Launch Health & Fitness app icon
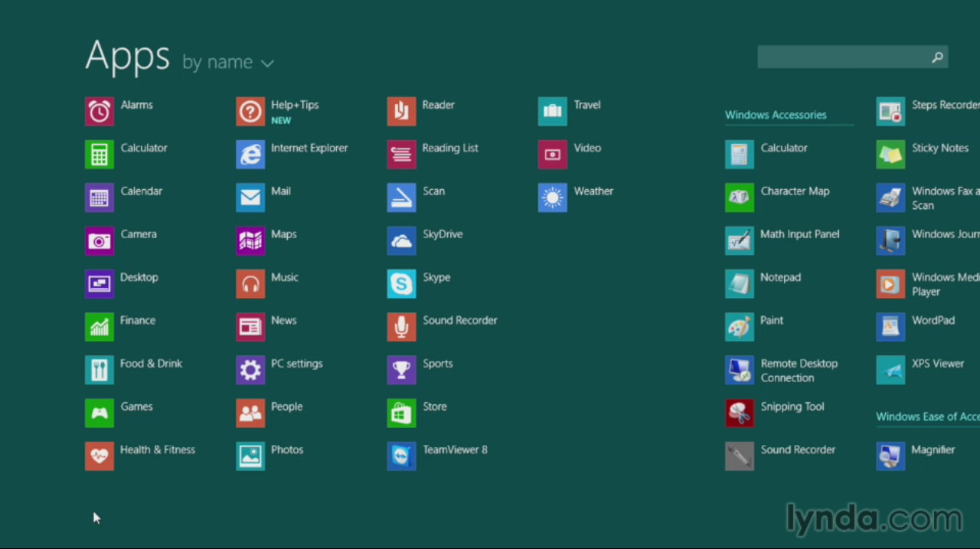980x549 pixels. [x=100, y=456]
